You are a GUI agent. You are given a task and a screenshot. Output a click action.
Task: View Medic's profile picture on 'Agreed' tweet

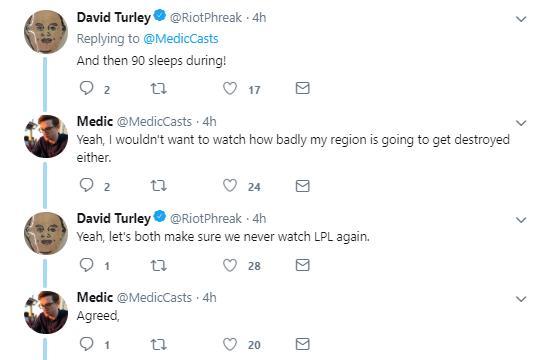(x=46, y=312)
